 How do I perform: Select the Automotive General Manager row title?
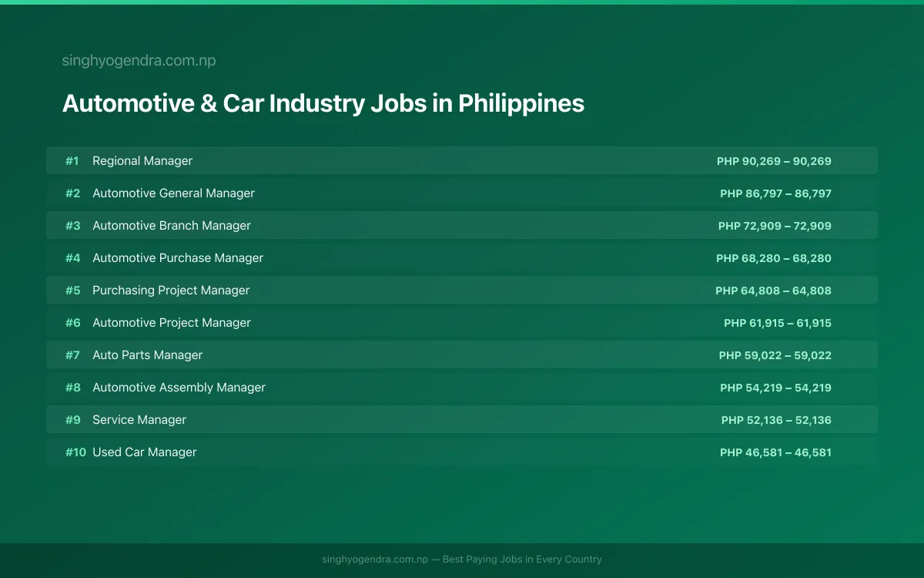pos(173,193)
